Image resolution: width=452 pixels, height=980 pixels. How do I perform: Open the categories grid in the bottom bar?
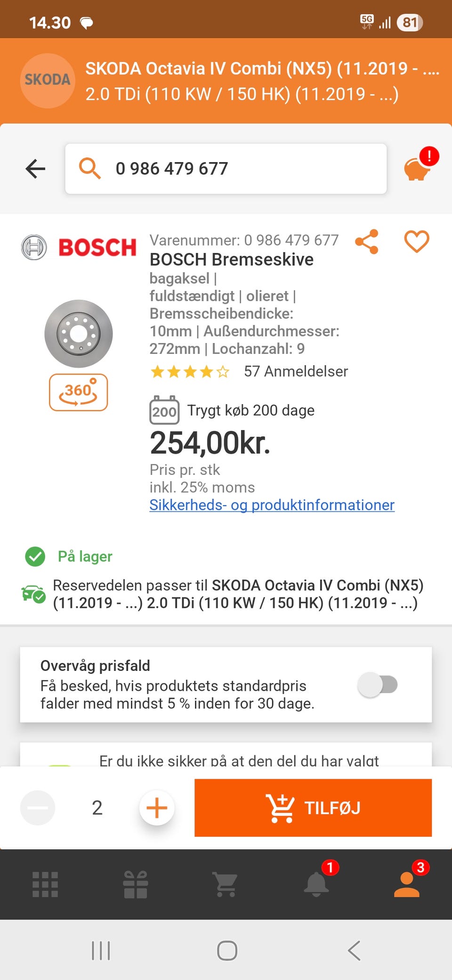45,884
